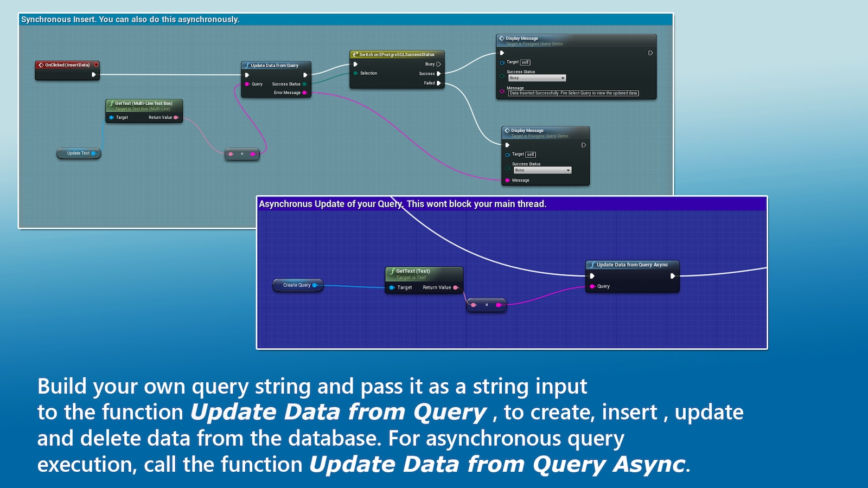Click the Query magenta input pin on Async node
This screenshot has height=488, width=868.
tap(592, 286)
